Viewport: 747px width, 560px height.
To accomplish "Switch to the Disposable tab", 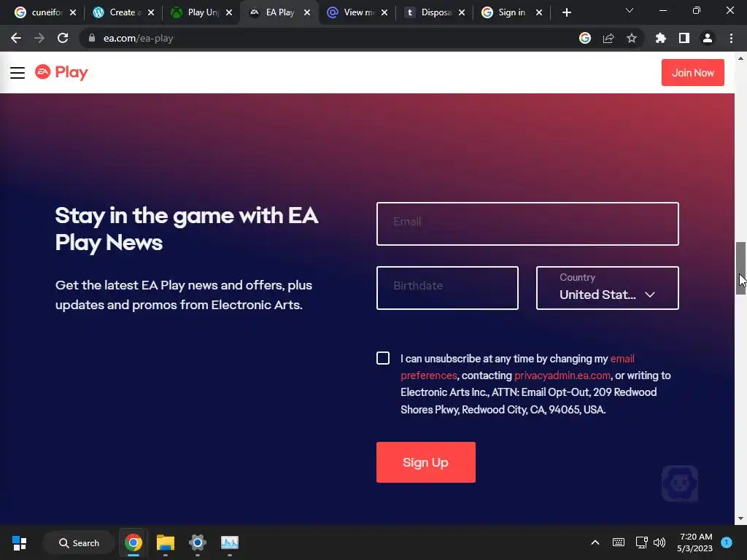I will tap(429, 12).
